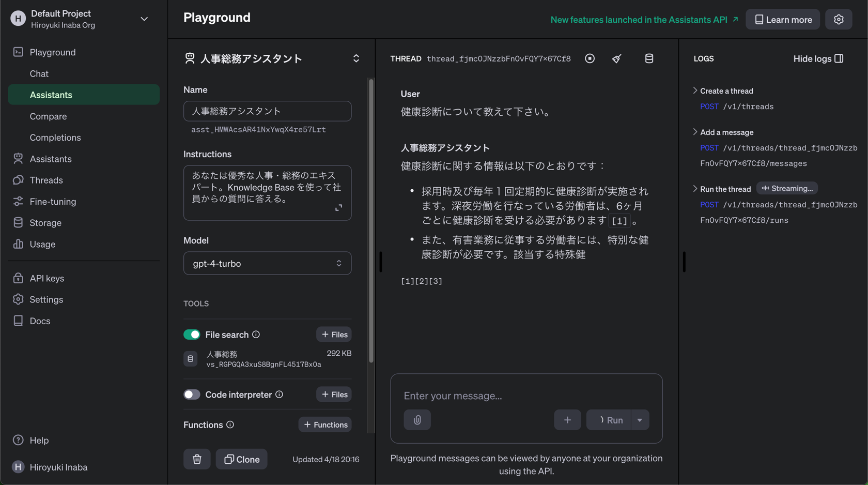This screenshot has height=485, width=868.
Task: Click the Clone button
Action: click(x=241, y=459)
